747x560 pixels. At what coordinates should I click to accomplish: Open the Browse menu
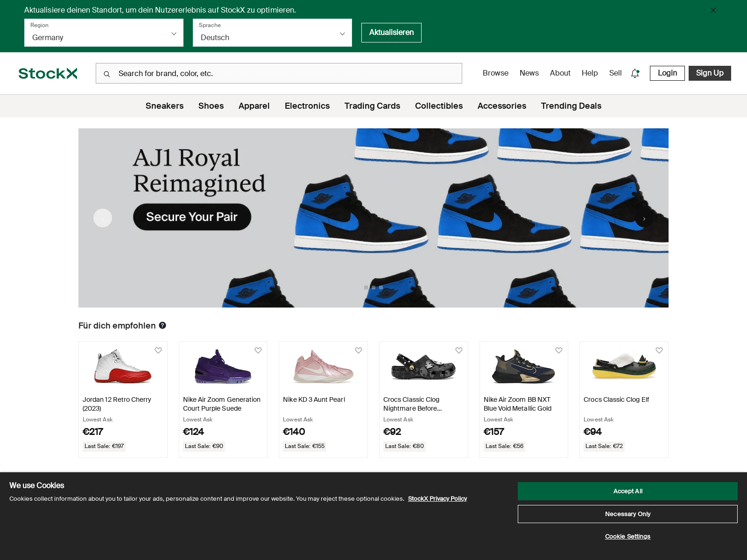click(x=495, y=73)
